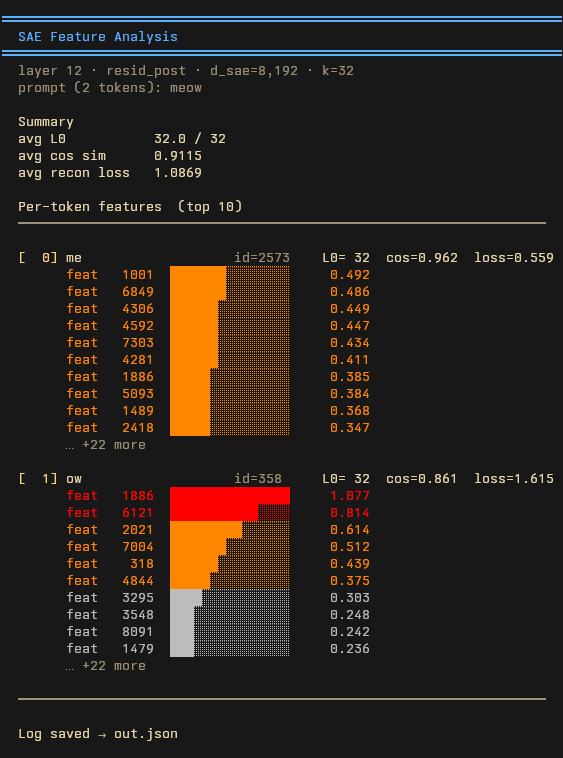Screen dimensions: 563x758
Task: Click the "feat 318" label
Action: [x=110, y=564]
